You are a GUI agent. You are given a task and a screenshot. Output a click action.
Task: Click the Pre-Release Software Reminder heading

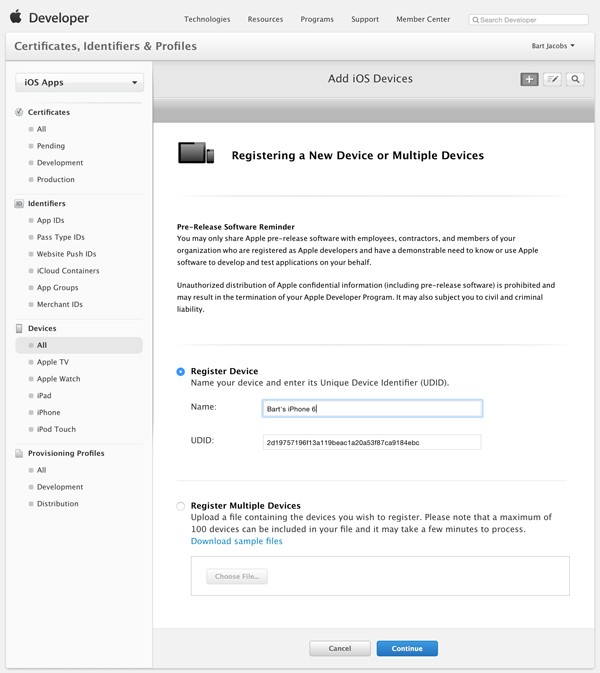pos(236,227)
